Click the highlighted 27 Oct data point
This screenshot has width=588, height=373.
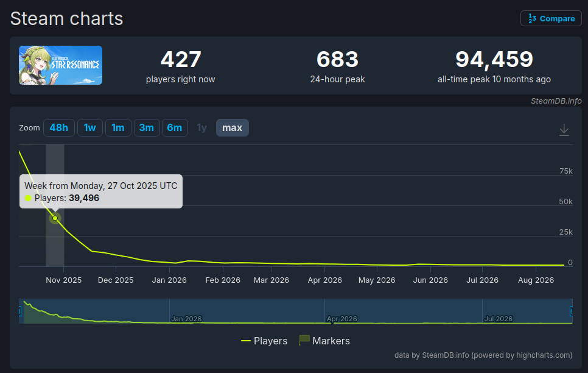tap(55, 218)
